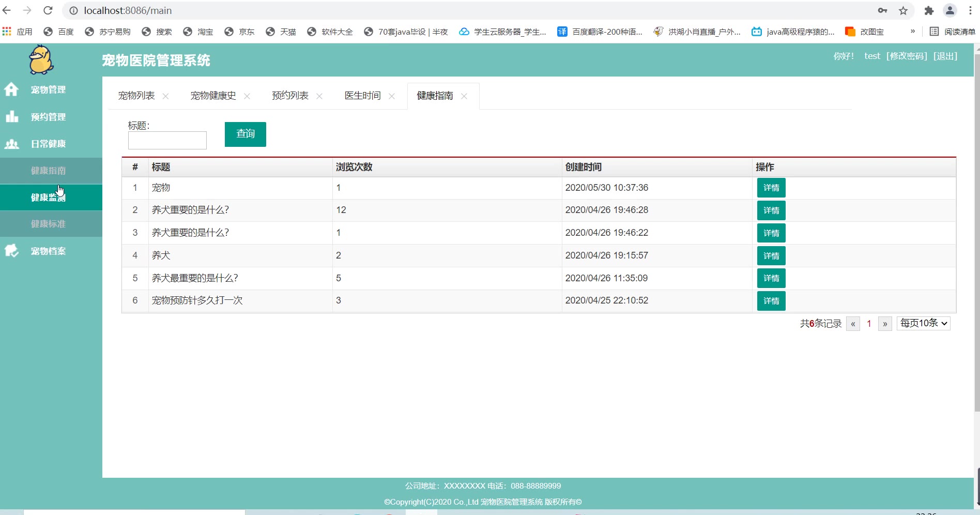Close the 医生时间 tab
The image size is (980, 515).
pyautogui.click(x=392, y=96)
